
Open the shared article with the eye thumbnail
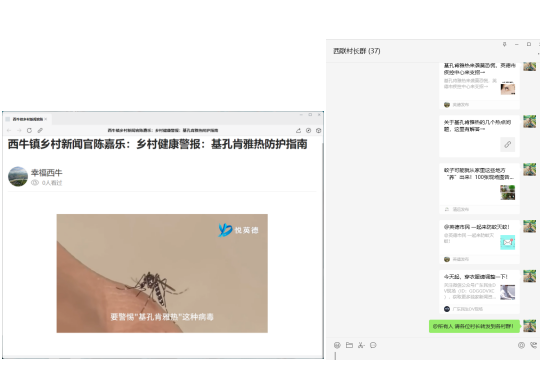pos(479,86)
